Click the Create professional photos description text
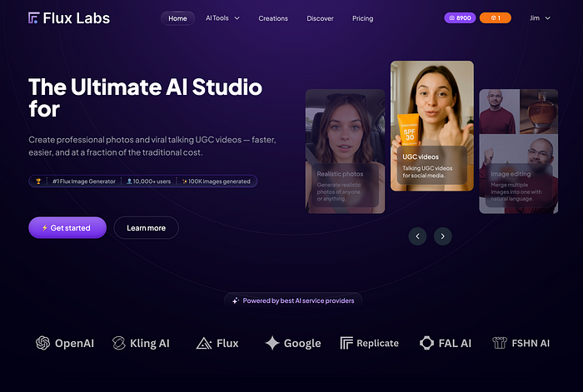Image resolution: width=583 pixels, height=392 pixels. (152, 146)
